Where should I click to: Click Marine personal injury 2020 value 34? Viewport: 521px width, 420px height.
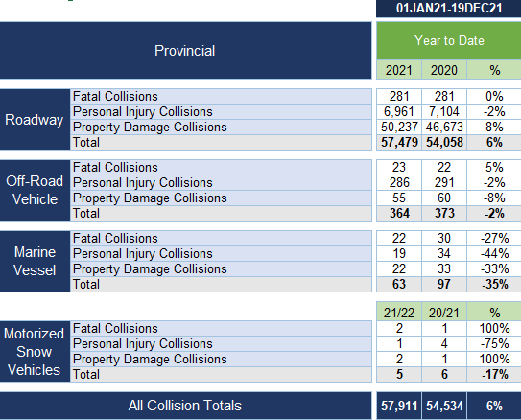[x=444, y=254]
